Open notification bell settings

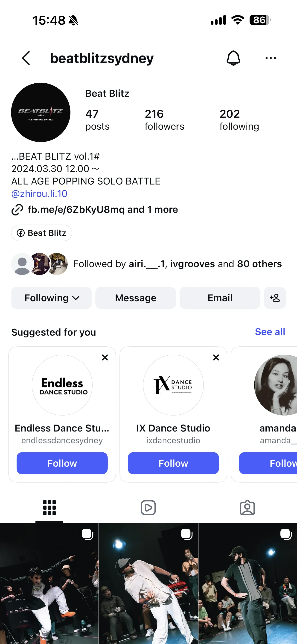(233, 58)
